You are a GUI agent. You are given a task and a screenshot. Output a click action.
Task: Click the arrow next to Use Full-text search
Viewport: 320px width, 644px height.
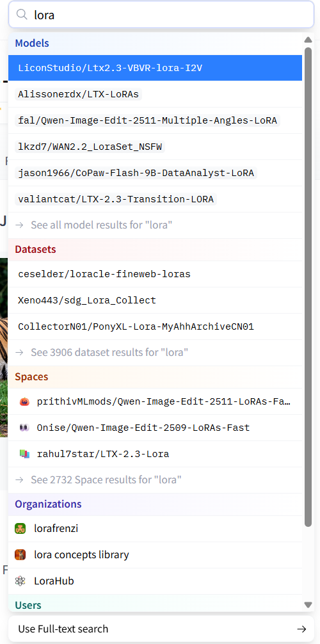point(301,629)
